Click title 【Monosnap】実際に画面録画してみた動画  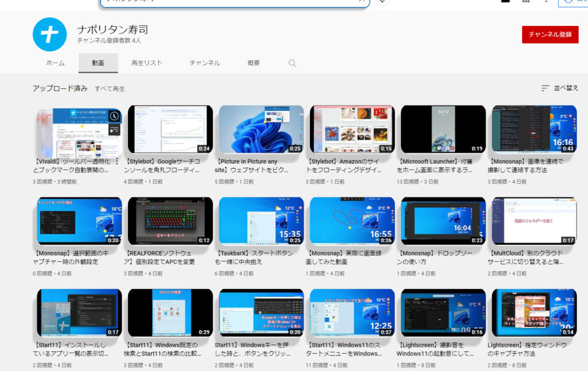(343, 257)
